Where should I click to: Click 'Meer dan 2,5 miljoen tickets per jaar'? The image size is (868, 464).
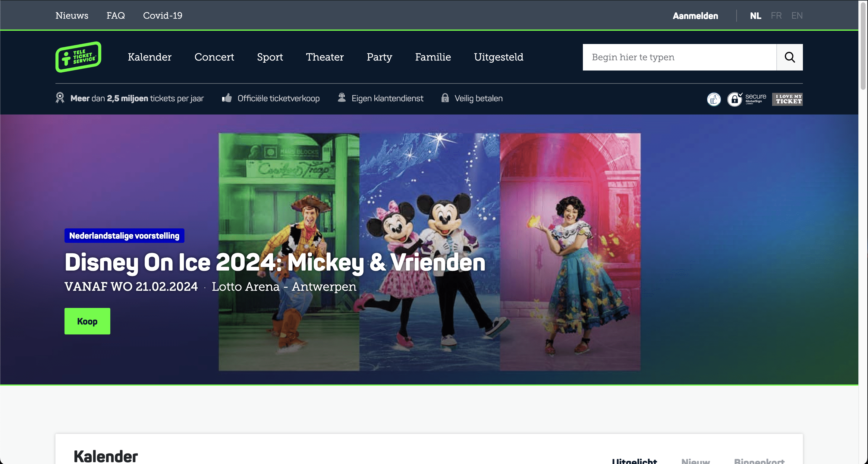pyautogui.click(x=137, y=99)
